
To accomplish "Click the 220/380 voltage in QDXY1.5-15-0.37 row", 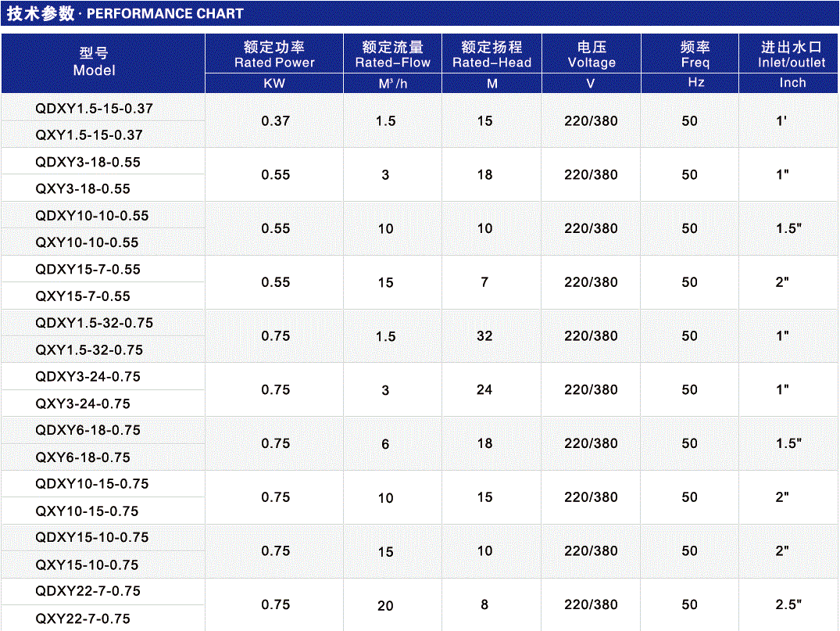I will (x=591, y=121).
